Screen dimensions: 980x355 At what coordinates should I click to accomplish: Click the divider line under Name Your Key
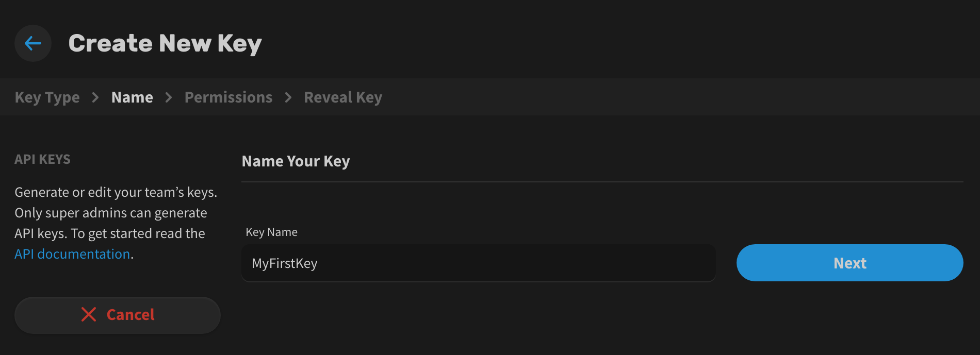click(602, 182)
